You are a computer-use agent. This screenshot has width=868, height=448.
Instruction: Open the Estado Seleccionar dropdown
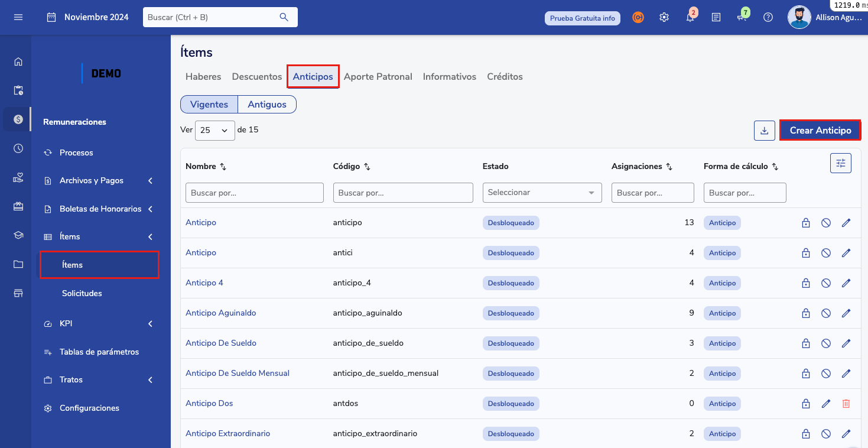point(541,193)
